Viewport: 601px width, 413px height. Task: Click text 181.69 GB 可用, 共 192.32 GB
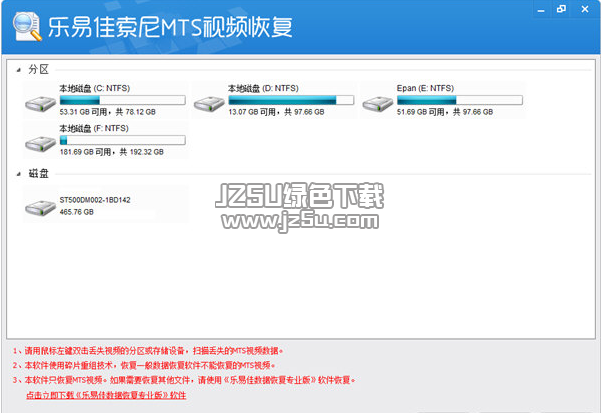point(112,152)
